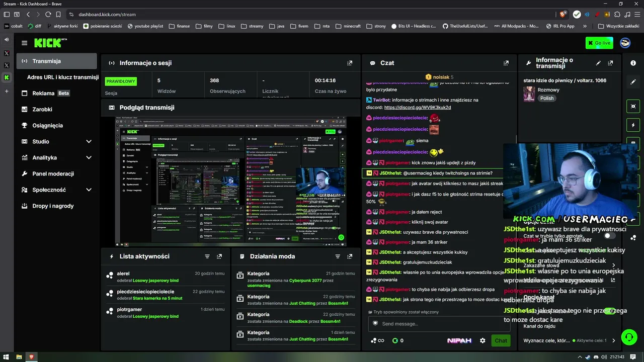The height and width of the screenshot is (362, 644).
Task: Click the Send message input field
Action: (x=439, y=324)
